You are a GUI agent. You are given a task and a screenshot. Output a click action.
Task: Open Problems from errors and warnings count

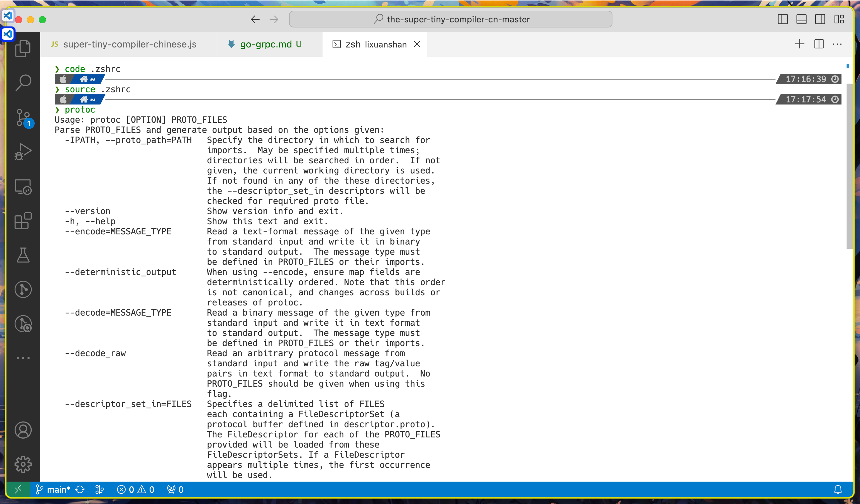136,489
